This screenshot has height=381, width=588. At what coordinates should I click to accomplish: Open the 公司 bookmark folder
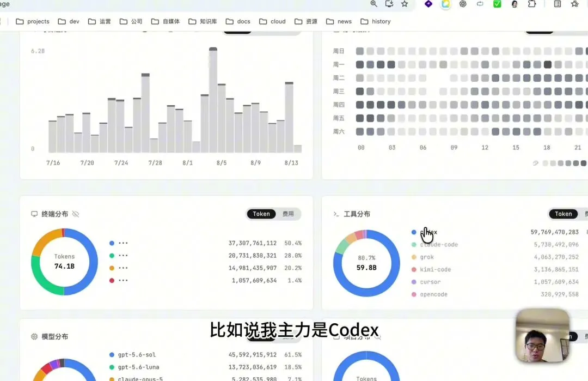click(131, 21)
